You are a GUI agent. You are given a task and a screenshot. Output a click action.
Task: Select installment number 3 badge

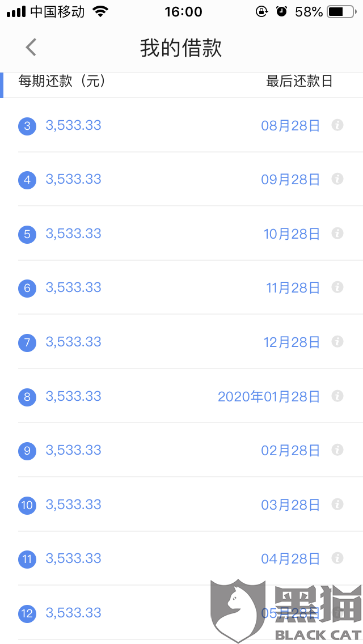click(27, 126)
